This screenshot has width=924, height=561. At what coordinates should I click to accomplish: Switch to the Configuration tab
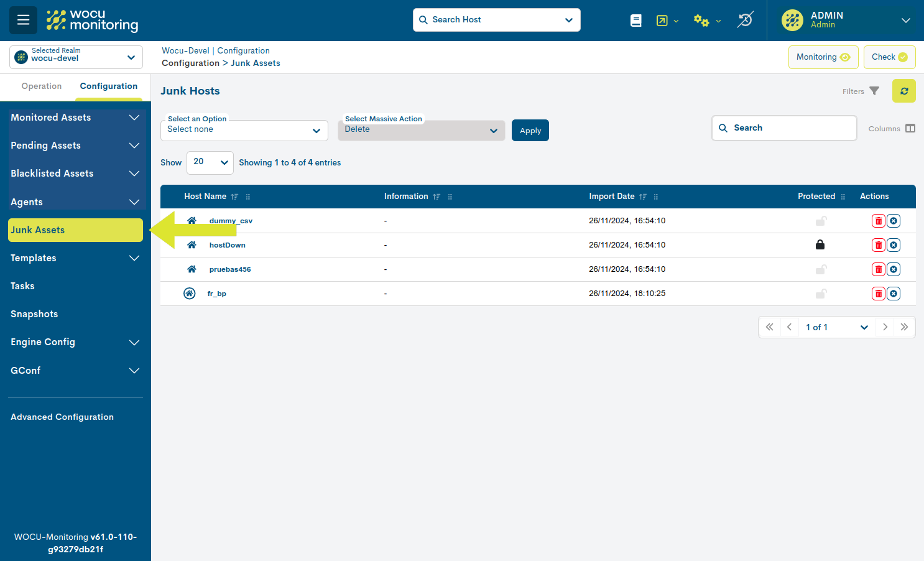tap(109, 86)
